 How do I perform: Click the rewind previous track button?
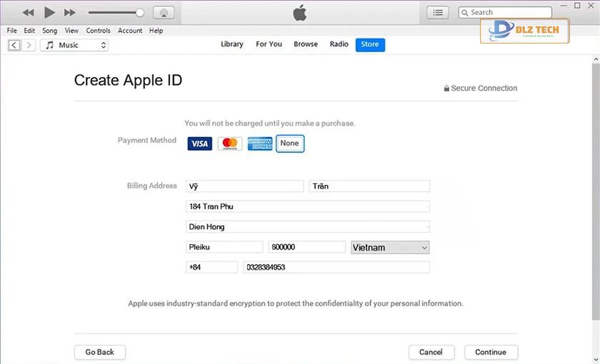[28, 13]
